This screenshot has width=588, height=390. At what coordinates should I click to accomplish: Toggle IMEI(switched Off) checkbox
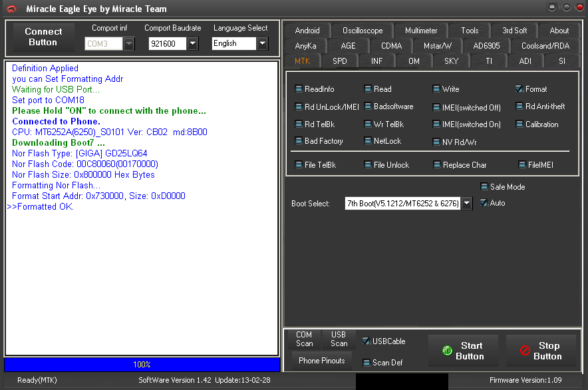coord(436,108)
